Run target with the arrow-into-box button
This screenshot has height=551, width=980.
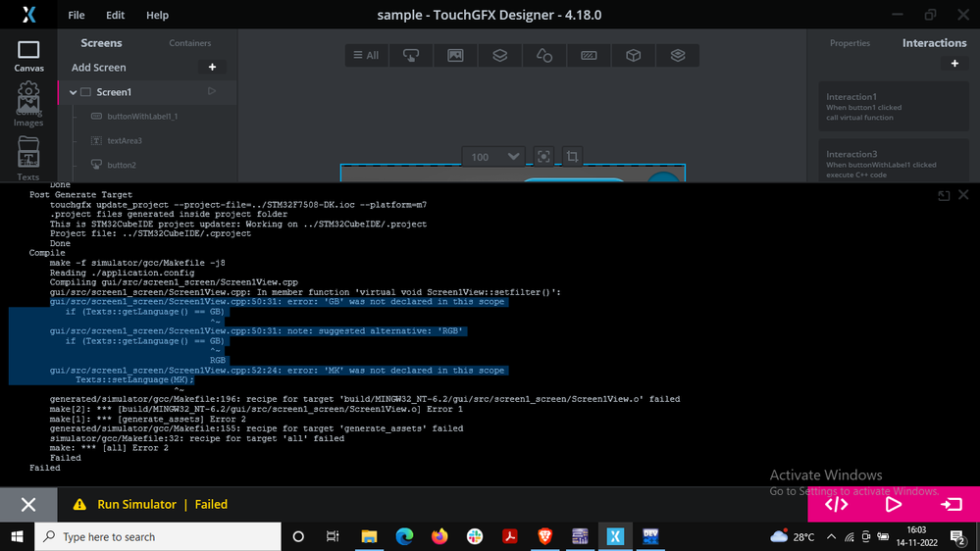coord(952,504)
